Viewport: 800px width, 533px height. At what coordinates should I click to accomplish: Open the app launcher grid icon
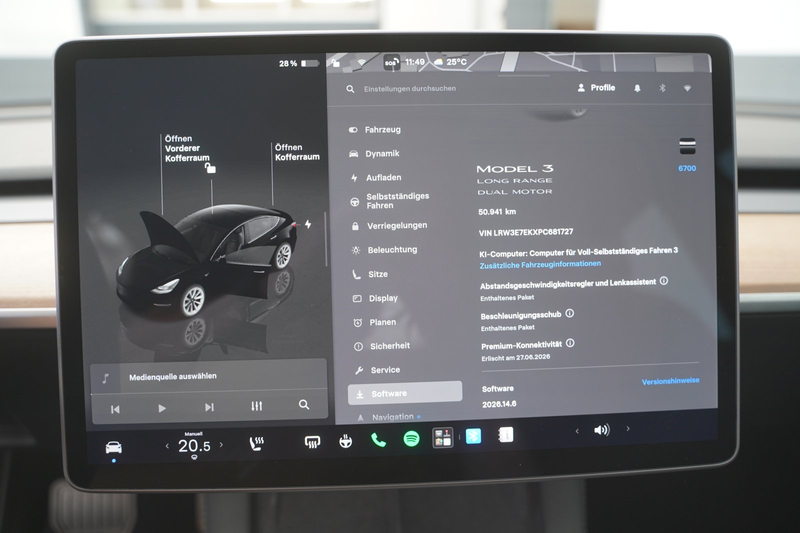pyautogui.click(x=443, y=438)
